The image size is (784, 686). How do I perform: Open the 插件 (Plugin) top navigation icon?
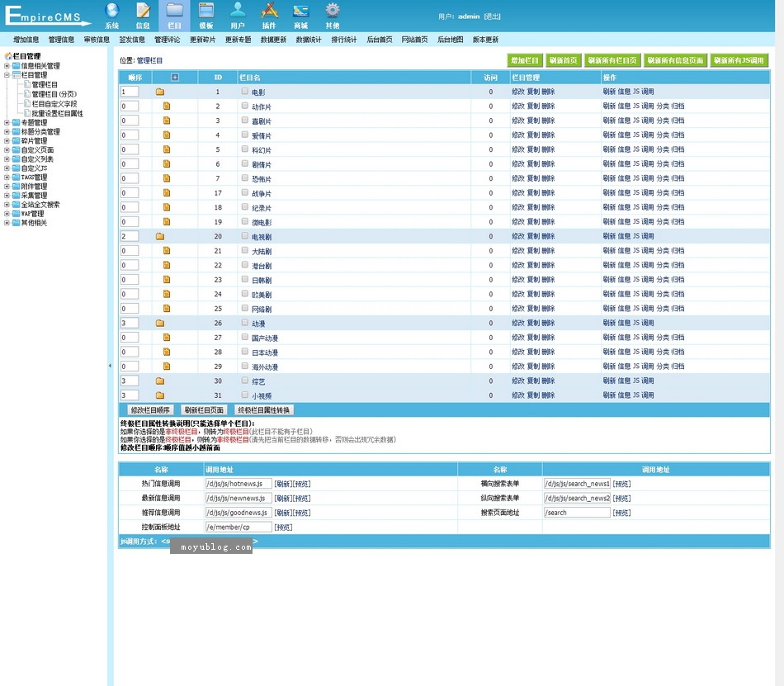[269, 16]
